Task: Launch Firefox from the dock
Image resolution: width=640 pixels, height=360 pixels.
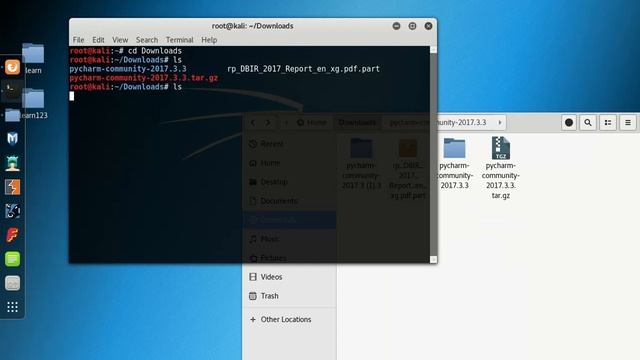Action: pos(12,67)
